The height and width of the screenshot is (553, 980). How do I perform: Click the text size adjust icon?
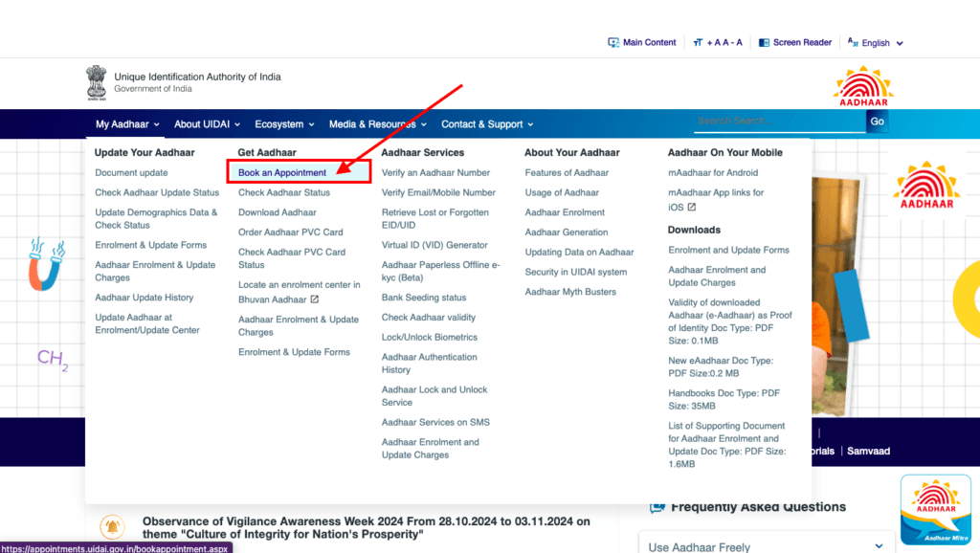click(698, 42)
